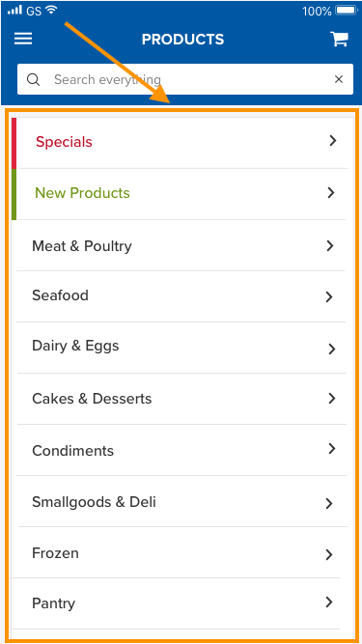Select the Seafood category label

(x=60, y=295)
